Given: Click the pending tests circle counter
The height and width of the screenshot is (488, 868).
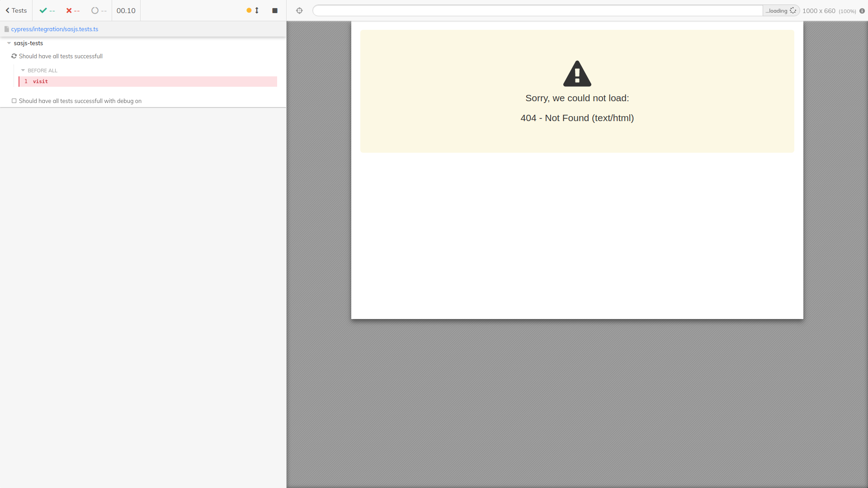Looking at the screenshot, I should click(x=99, y=10).
